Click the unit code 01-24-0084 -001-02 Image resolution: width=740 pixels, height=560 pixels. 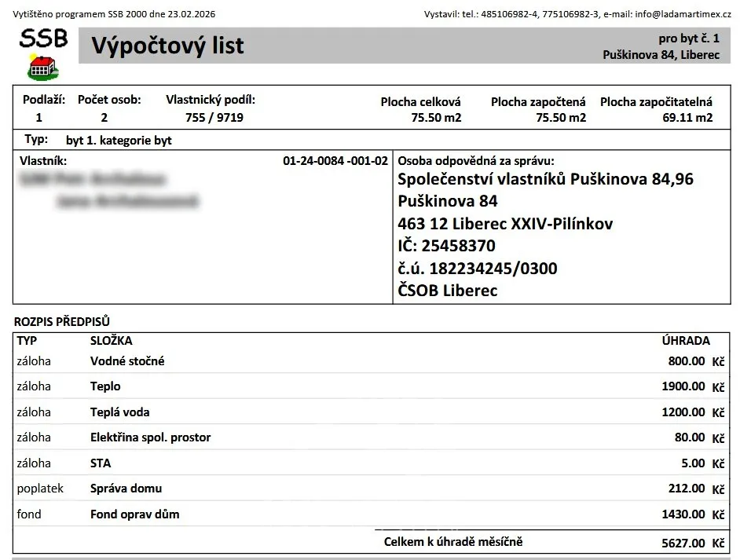[335, 161]
